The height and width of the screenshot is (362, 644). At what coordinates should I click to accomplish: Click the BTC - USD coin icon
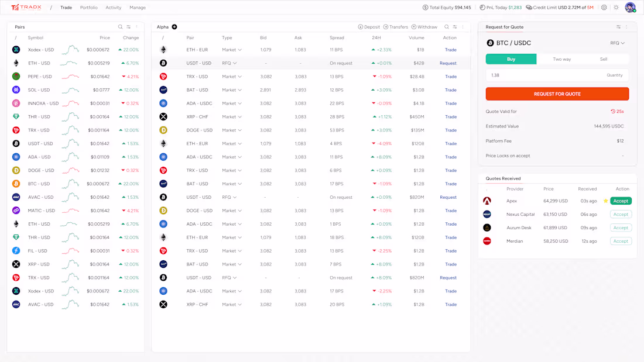(x=16, y=184)
